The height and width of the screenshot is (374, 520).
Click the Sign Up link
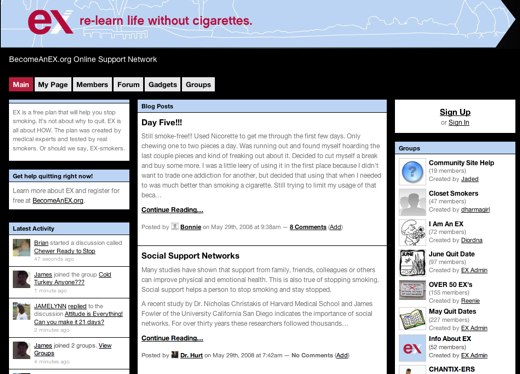click(455, 112)
